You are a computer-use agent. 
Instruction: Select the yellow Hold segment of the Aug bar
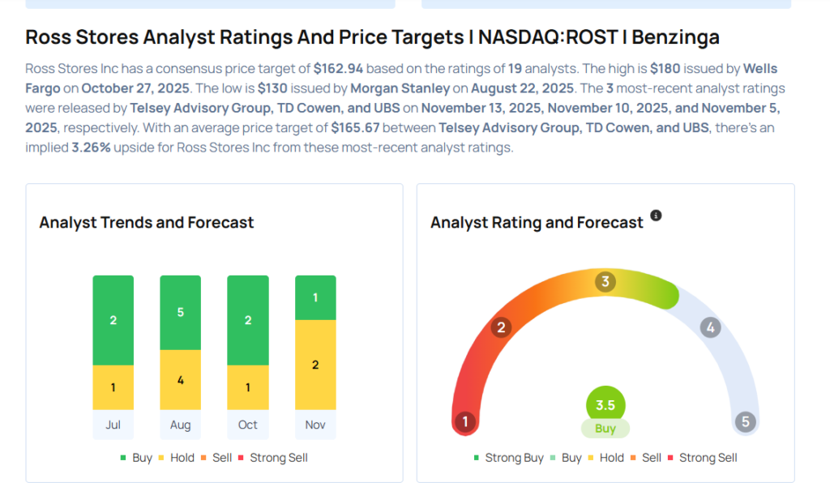[181, 379]
